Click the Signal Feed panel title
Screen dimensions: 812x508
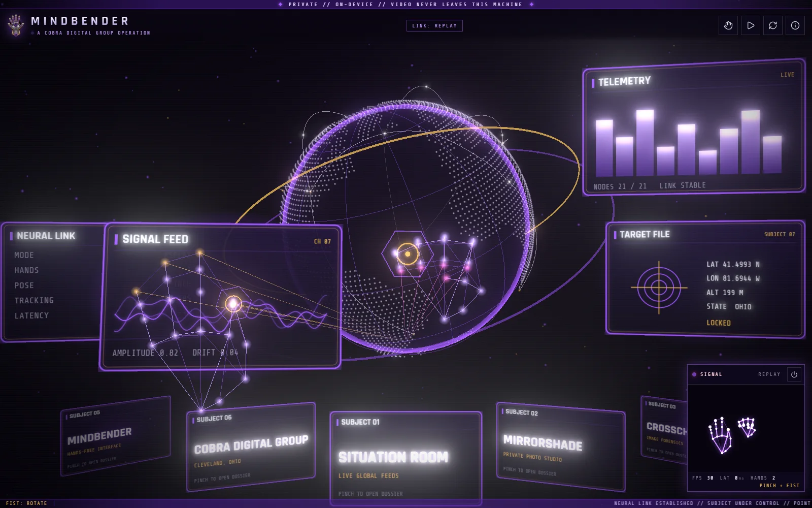coord(155,239)
